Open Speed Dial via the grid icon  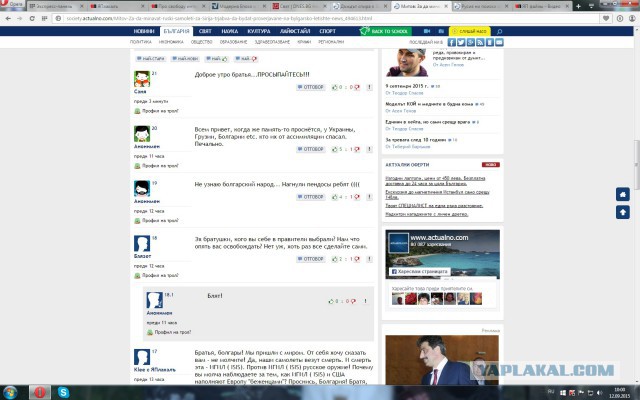[x=44, y=18]
